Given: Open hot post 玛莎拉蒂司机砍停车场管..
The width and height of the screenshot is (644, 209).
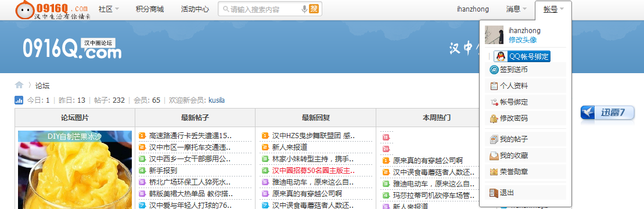Looking at the screenshot, I should [x=434, y=196].
